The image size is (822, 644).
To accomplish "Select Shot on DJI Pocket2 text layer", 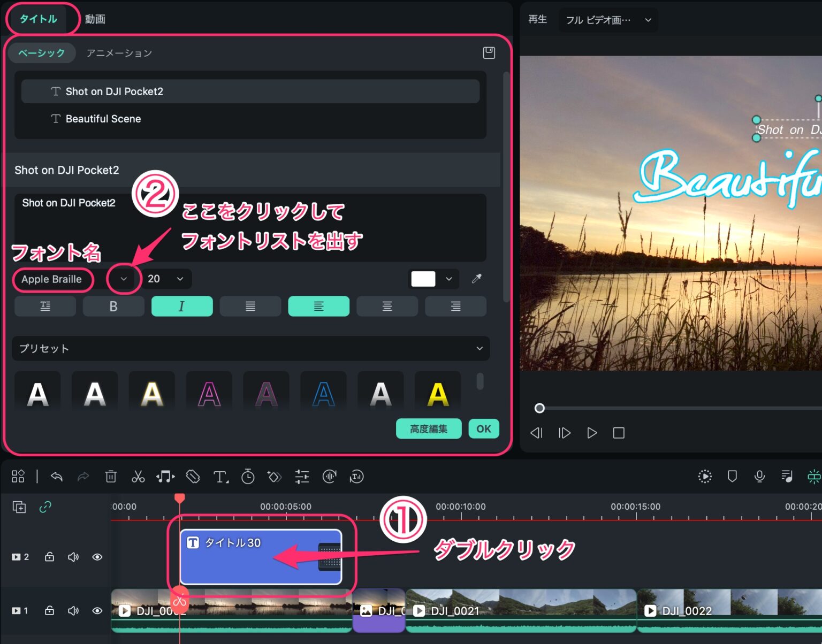I will pyautogui.click(x=250, y=91).
